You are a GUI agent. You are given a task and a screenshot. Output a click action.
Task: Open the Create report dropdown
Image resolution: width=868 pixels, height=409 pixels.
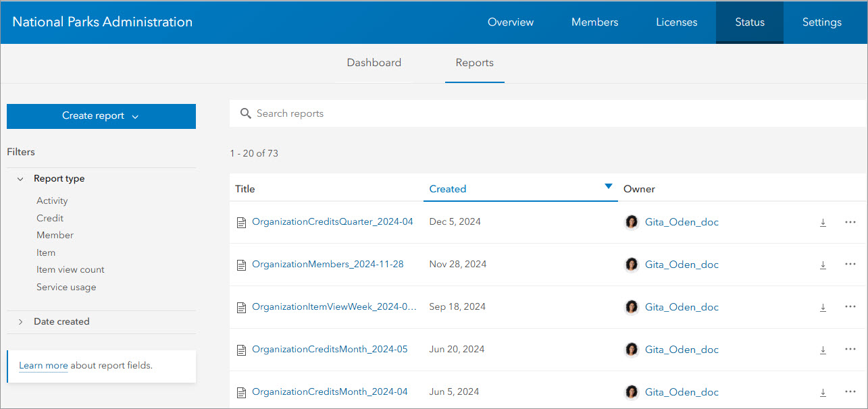click(x=101, y=116)
